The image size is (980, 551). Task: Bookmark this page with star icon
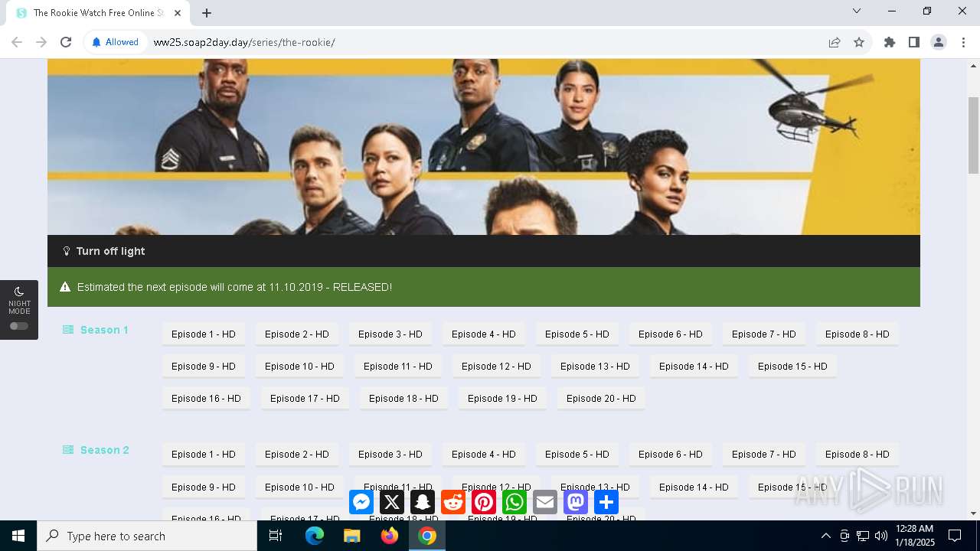(859, 42)
